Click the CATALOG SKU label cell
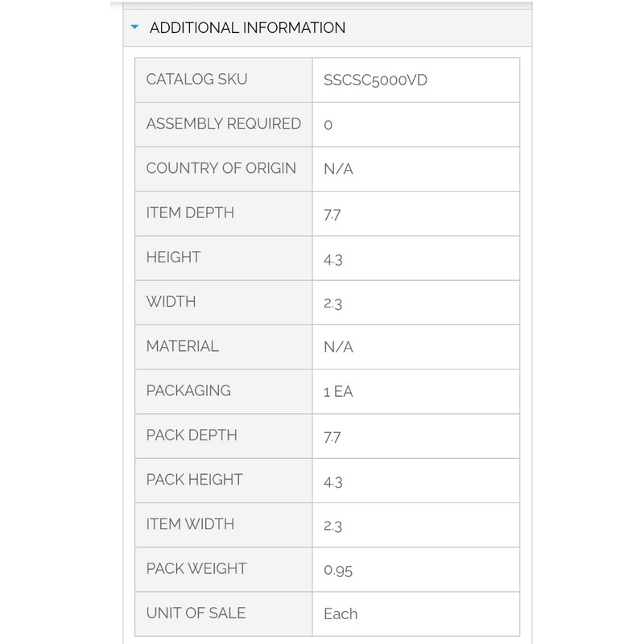The image size is (644, 644). coord(196,79)
